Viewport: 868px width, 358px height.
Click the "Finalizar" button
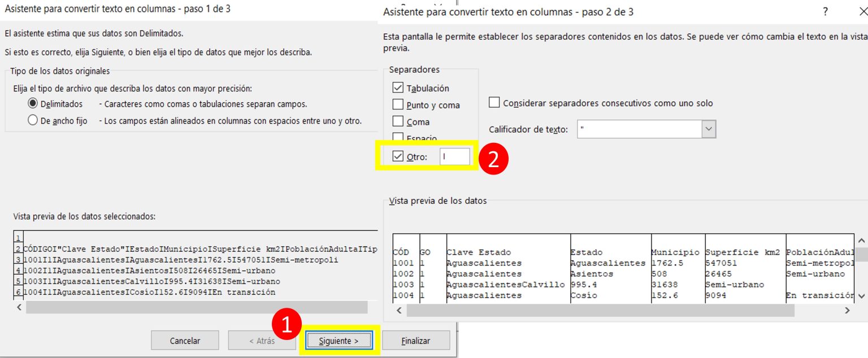[x=416, y=340]
